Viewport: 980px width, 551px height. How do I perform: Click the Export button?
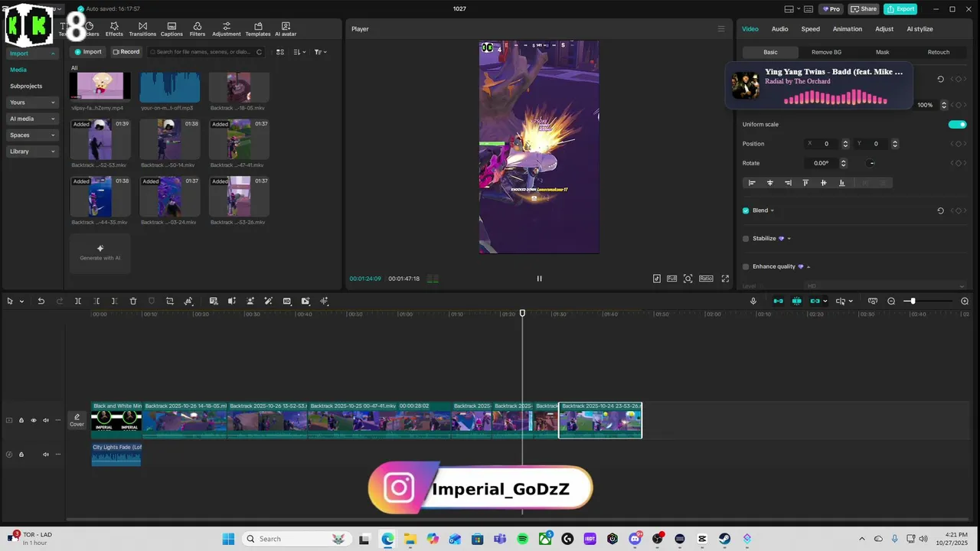(900, 9)
